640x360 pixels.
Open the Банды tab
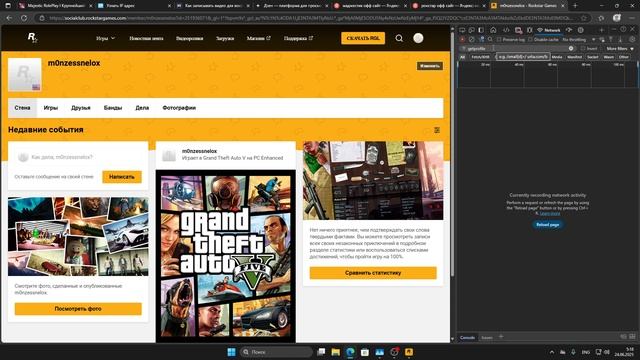(x=113, y=108)
